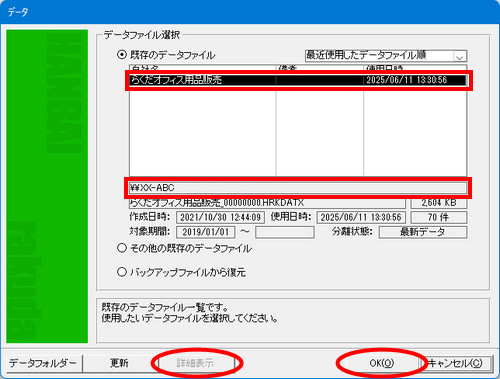The width and height of the screenshot is (500, 379).
Task: Click the 70 件 record count field
Action: click(439, 217)
